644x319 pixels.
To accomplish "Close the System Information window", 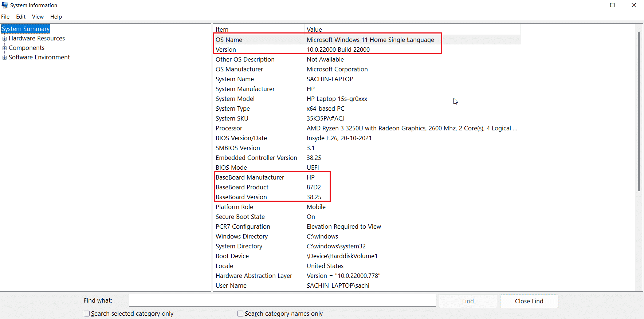I will tap(634, 5).
